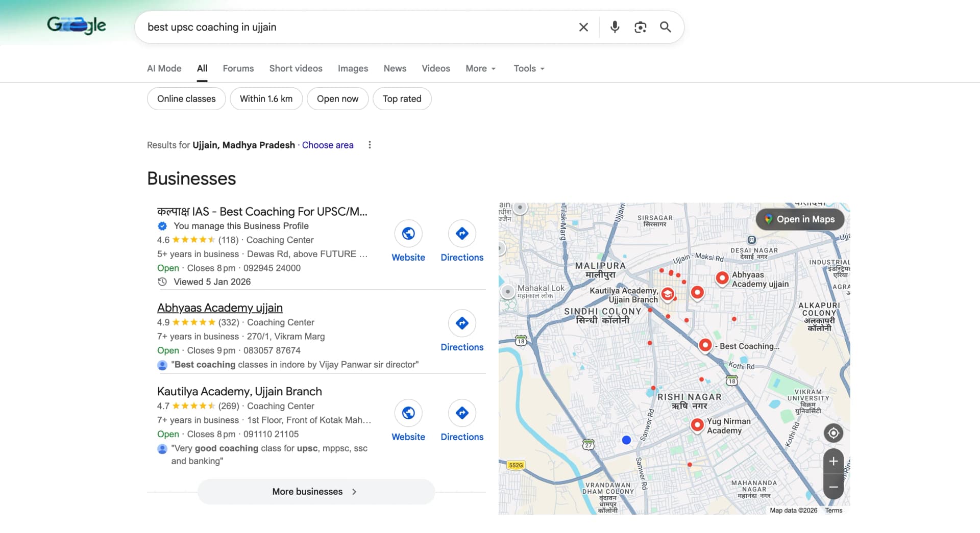Zoom in on the map

pyautogui.click(x=834, y=462)
